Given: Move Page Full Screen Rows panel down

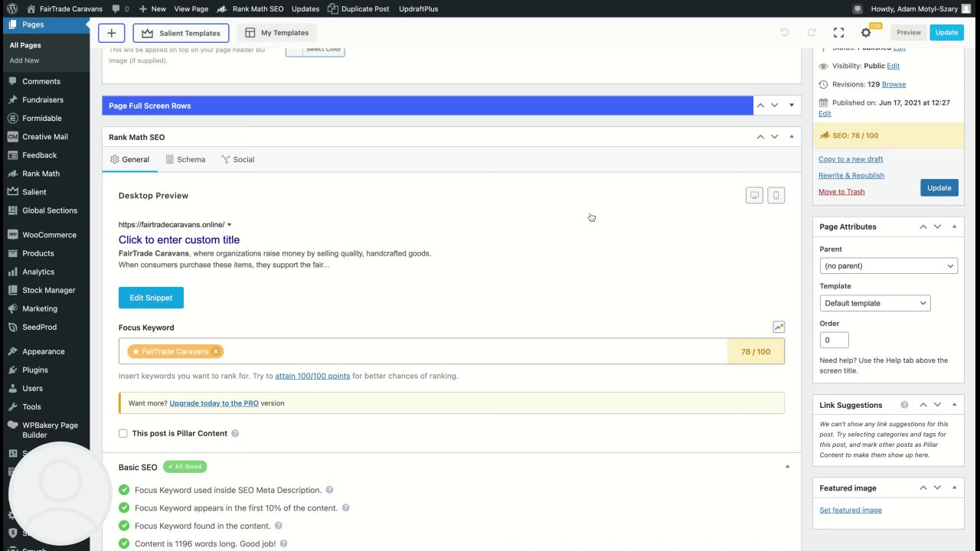Looking at the screenshot, I should (775, 106).
